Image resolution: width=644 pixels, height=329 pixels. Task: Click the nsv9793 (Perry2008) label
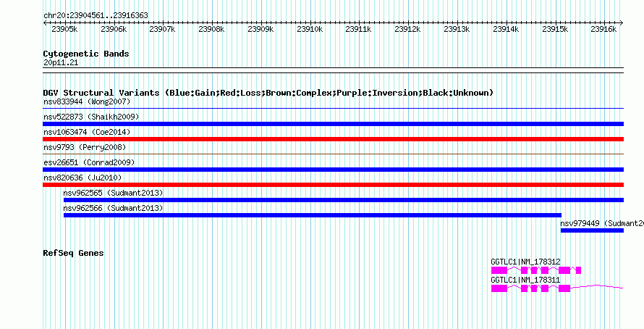(85, 147)
